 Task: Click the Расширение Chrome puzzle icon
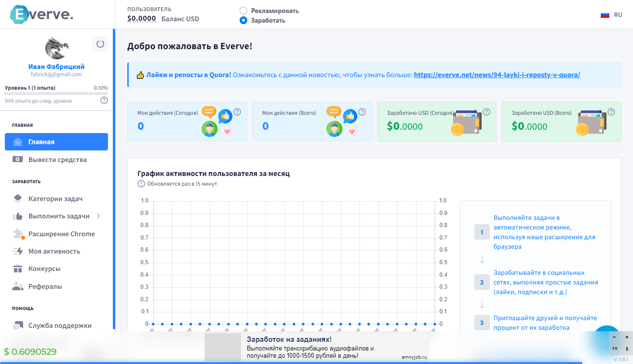[18, 234]
